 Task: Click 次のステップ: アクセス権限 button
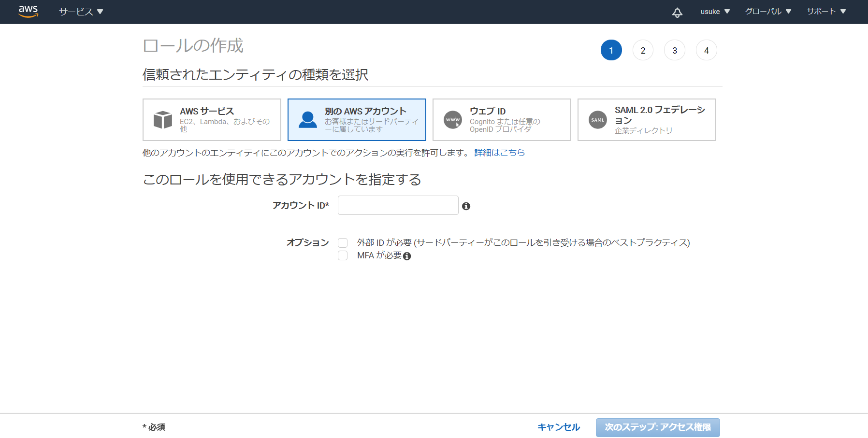[658, 427]
